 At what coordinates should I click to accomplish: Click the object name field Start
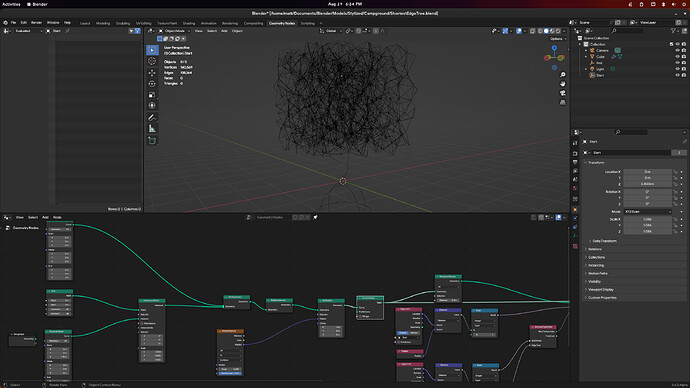630,153
